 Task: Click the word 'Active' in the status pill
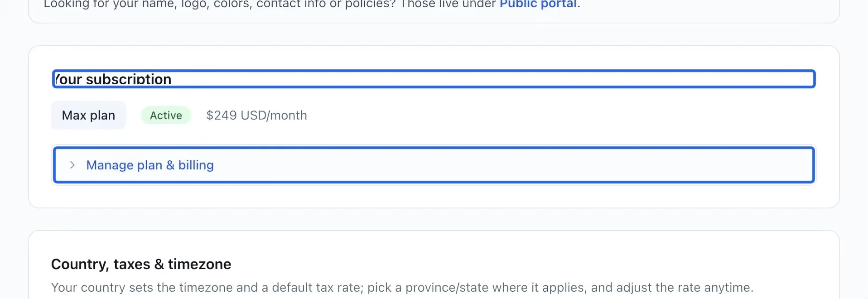point(166,115)
